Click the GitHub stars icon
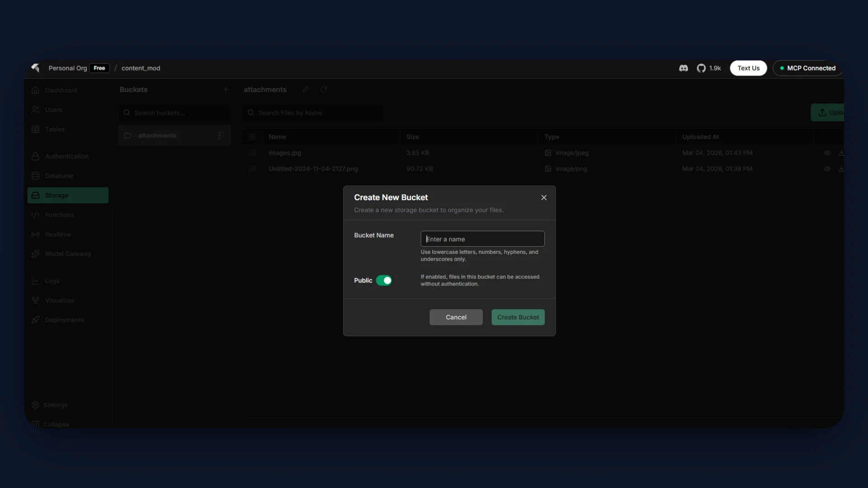The height and width of the screenshot is (488, 868). (x=701, y=68)
